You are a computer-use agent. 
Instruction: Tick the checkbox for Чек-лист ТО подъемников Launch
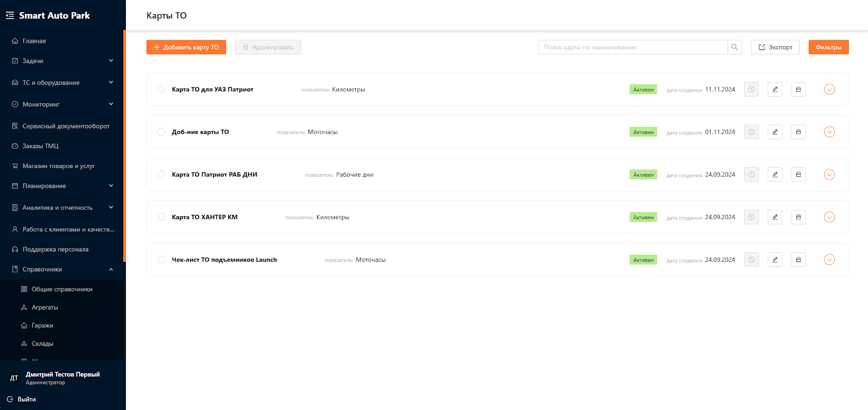click(161, 260)
